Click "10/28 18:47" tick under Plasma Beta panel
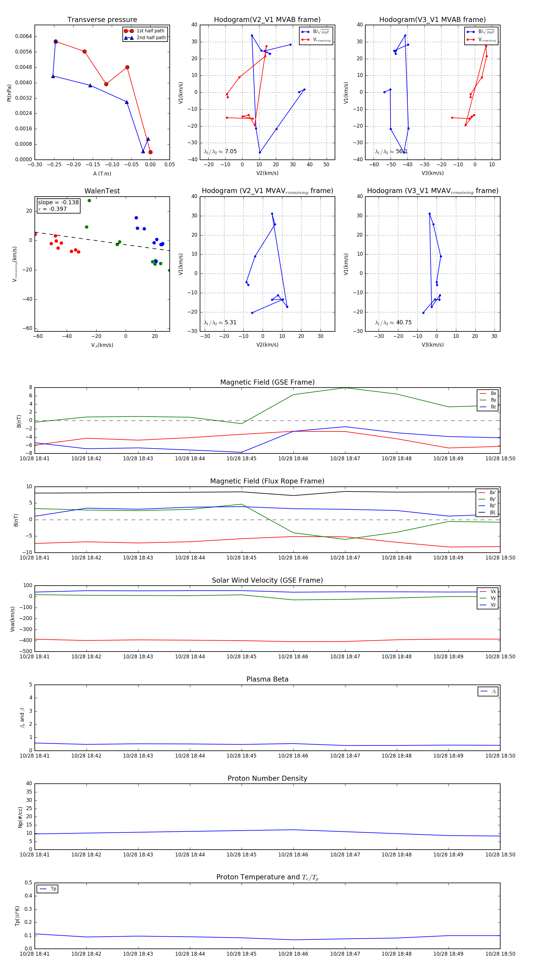The height and width of the screenshot is (980, 535). [345, 756]
